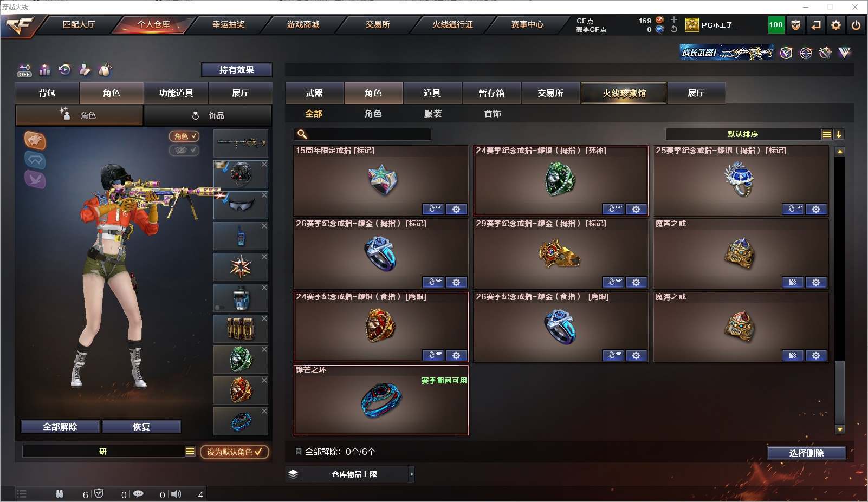868x502 pixels.
Task: Click the 选择删除 button
Action: tap(806, 453)
